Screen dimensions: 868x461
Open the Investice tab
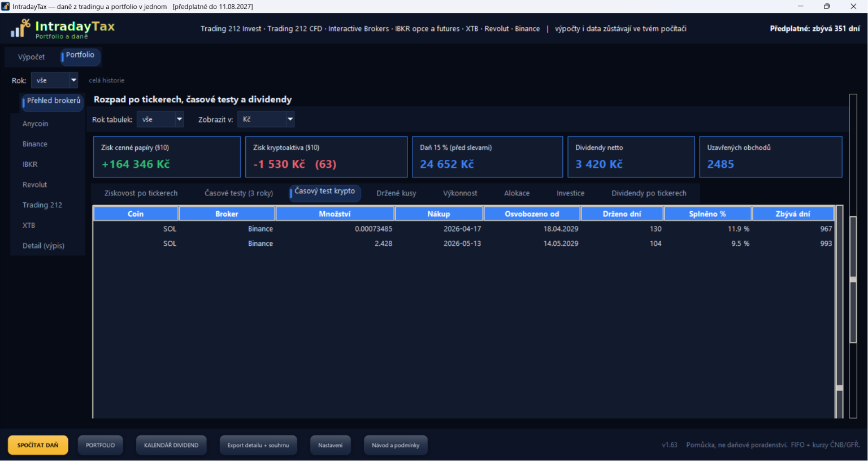tap(570, 193)
